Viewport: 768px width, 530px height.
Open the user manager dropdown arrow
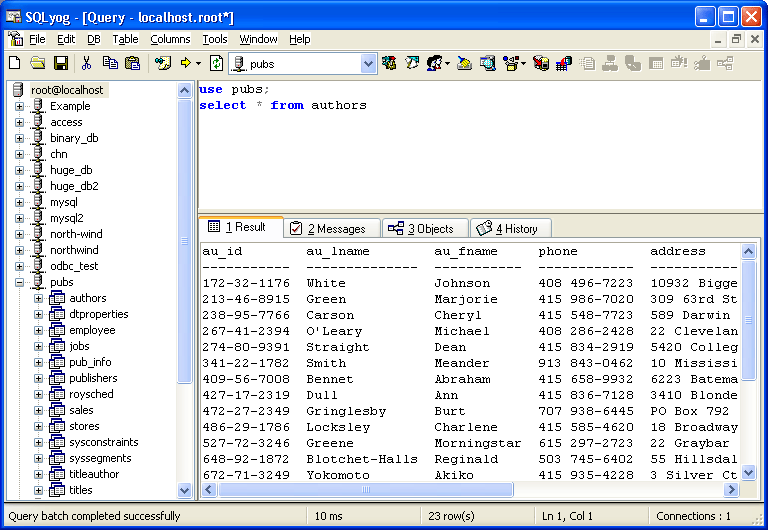point(447,64)
